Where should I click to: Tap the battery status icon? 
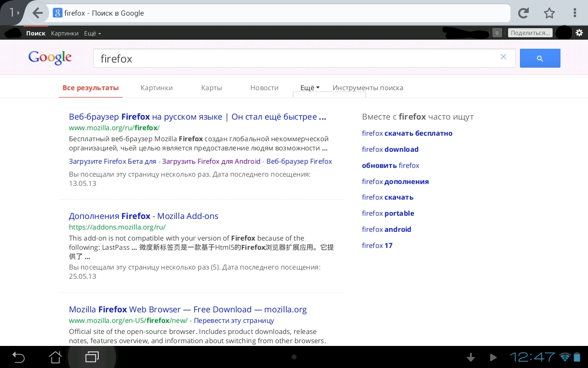click(578, 357)
